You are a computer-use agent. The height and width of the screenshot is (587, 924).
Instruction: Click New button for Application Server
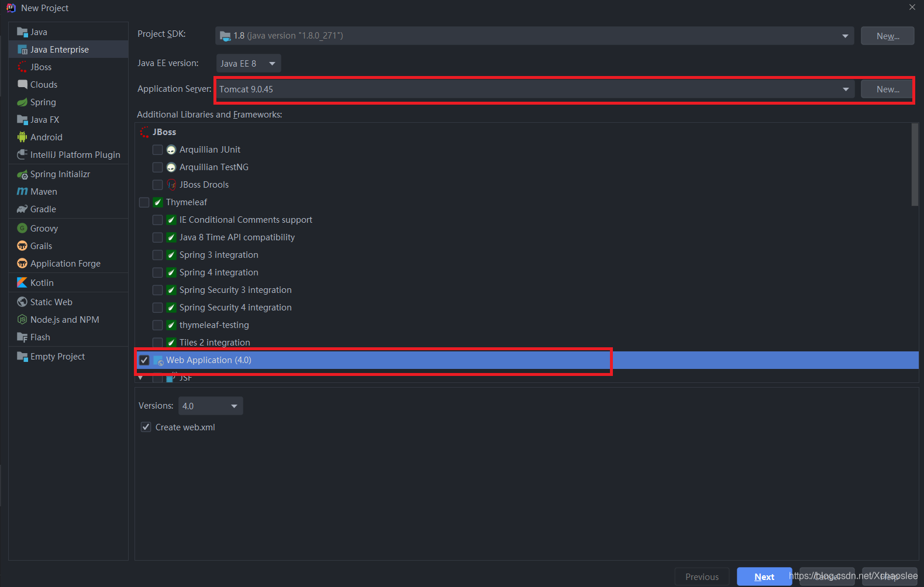887,89
